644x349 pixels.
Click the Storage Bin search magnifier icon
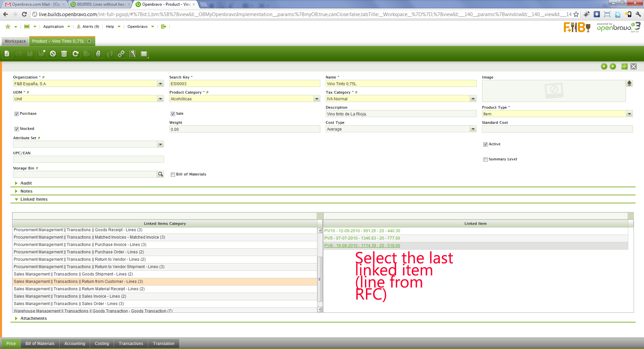[x=161, y=174]
